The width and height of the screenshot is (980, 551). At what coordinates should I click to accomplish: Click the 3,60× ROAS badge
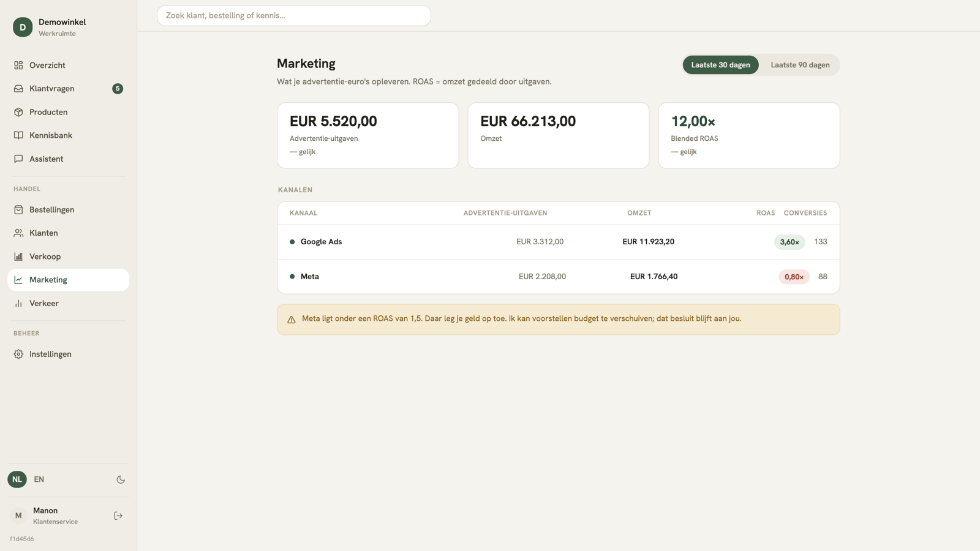[x=790, y=242]
